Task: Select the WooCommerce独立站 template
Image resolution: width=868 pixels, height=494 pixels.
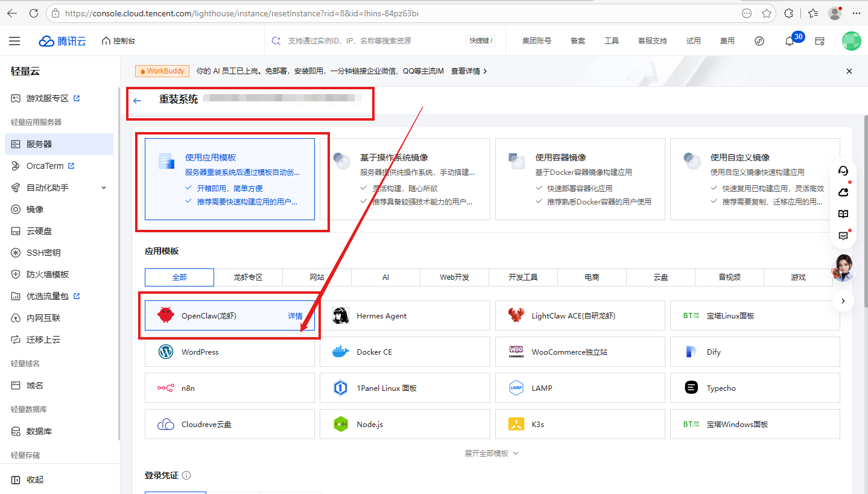Action: pos(580,352)
